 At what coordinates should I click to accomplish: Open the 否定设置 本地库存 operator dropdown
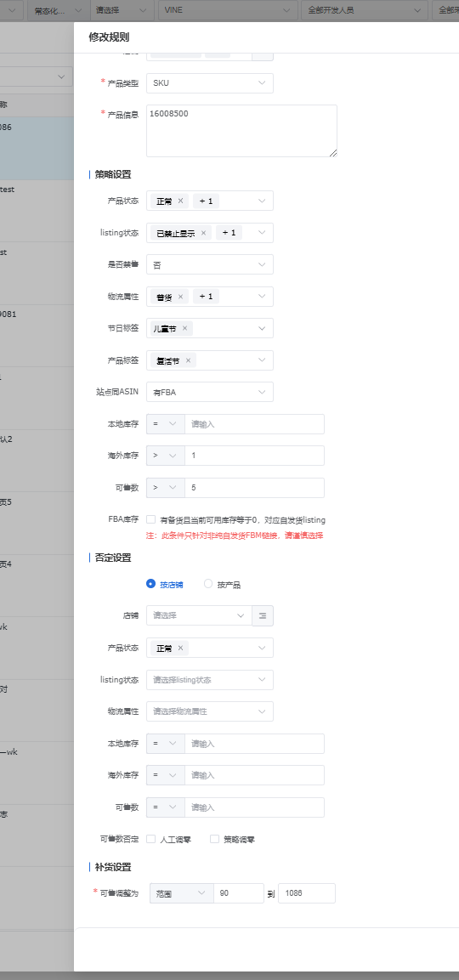pyautogui.click(x=165, y=744)
